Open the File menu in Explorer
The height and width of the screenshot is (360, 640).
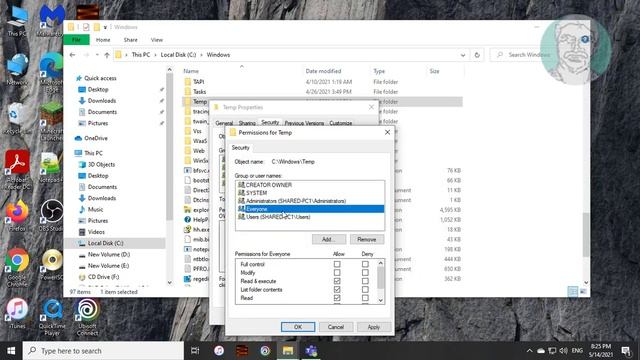coord(76,40)
